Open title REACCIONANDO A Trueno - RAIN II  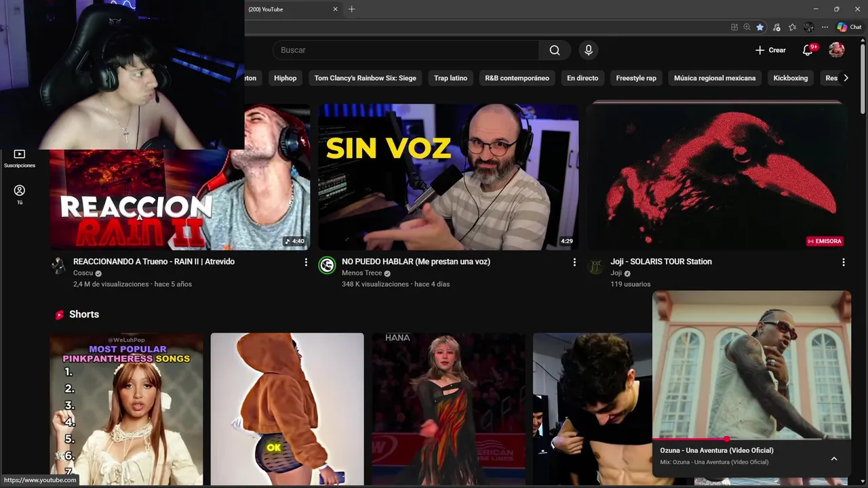coord(154,262)
